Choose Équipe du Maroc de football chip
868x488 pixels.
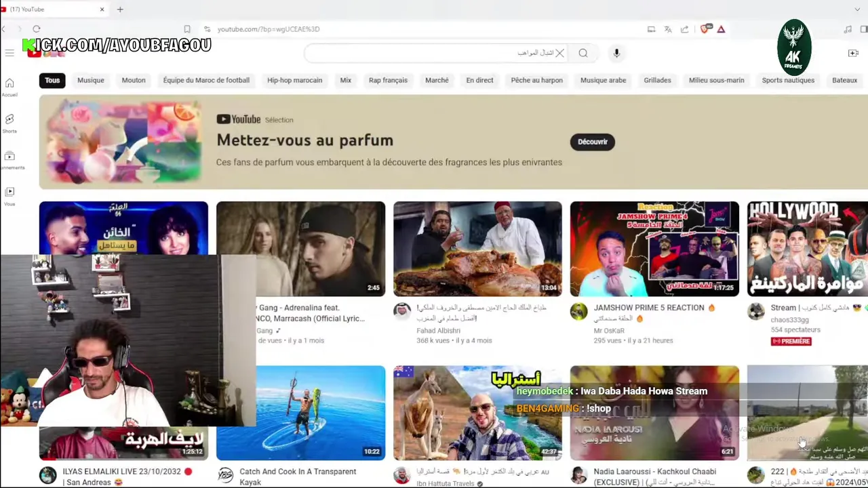tap(206, 80)
